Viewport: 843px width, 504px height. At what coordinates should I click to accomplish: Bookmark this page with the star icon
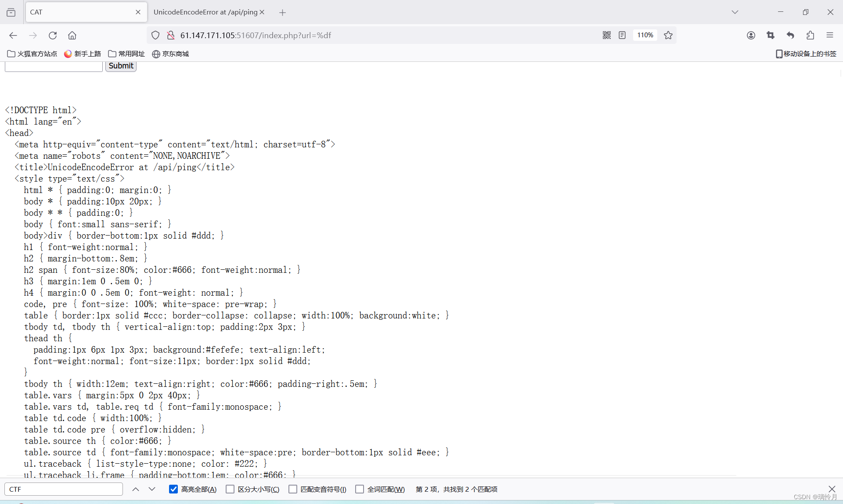(668, 35)
